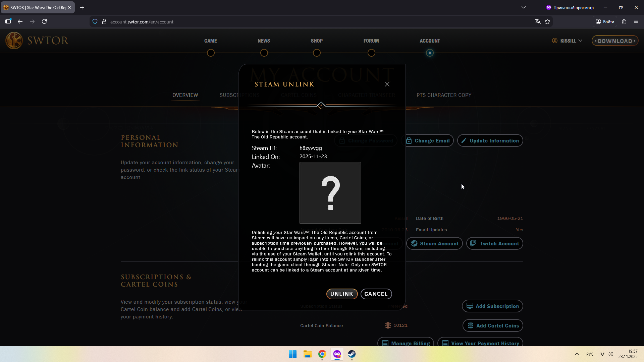The width and height of the screenshot is (644, 362).
Task: Open Chrome from the taskbar
Action: [x=322, y=354]
